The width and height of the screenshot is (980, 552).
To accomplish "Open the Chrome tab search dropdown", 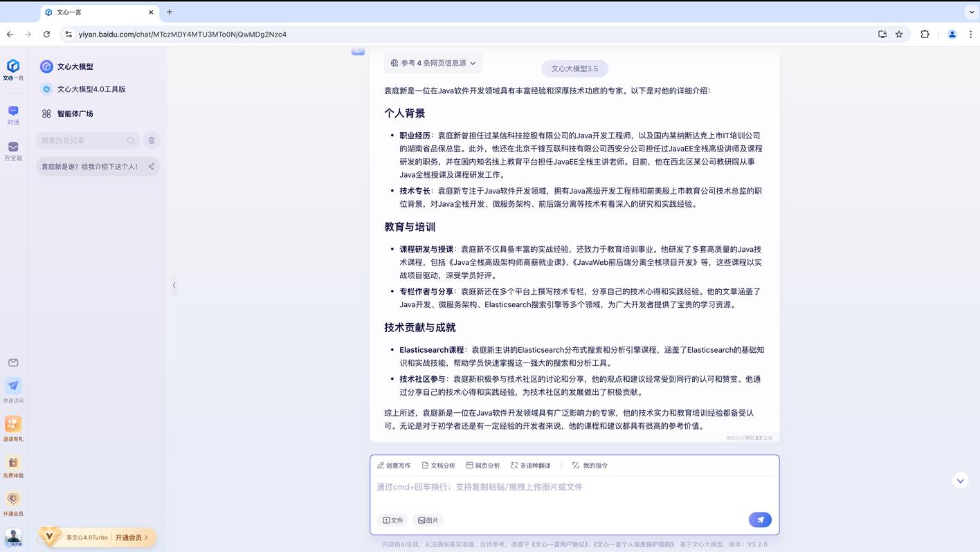I will 972,12.
